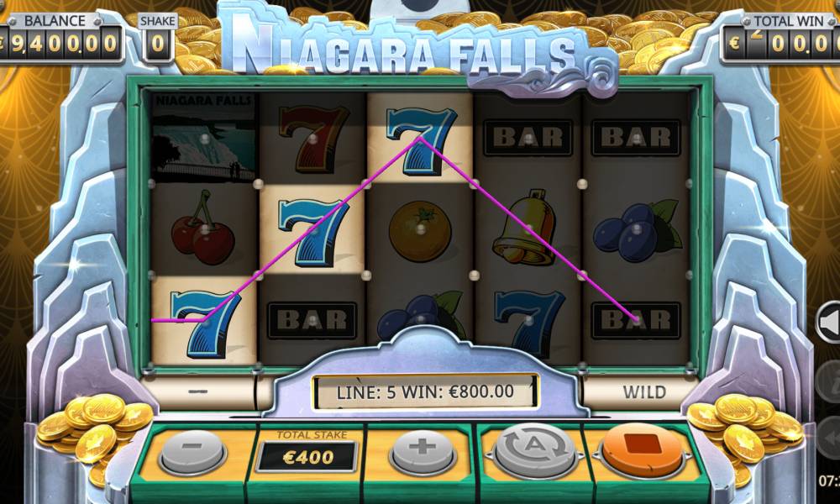This screenshot has height=504, width=840.
Task: Click the orange fruit symbol
Action: pos(420,231)
